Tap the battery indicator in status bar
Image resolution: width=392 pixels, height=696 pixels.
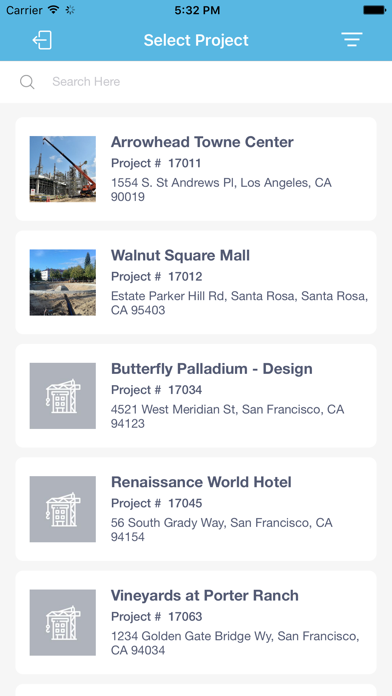(374, 10)
